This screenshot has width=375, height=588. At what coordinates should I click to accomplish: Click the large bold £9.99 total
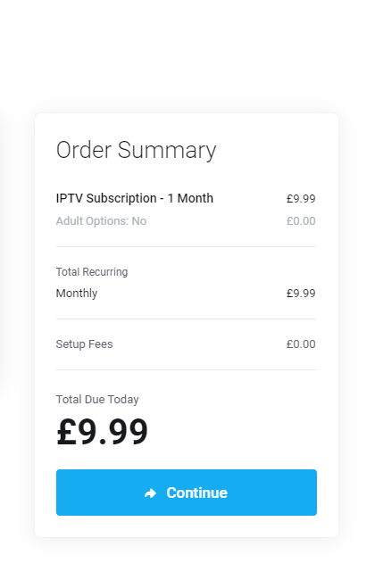pyautogui.click(x=102, y=432)
